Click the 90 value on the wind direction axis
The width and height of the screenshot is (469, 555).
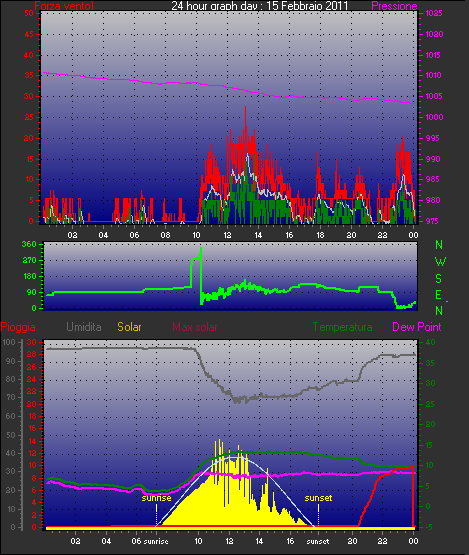point(32,292)
